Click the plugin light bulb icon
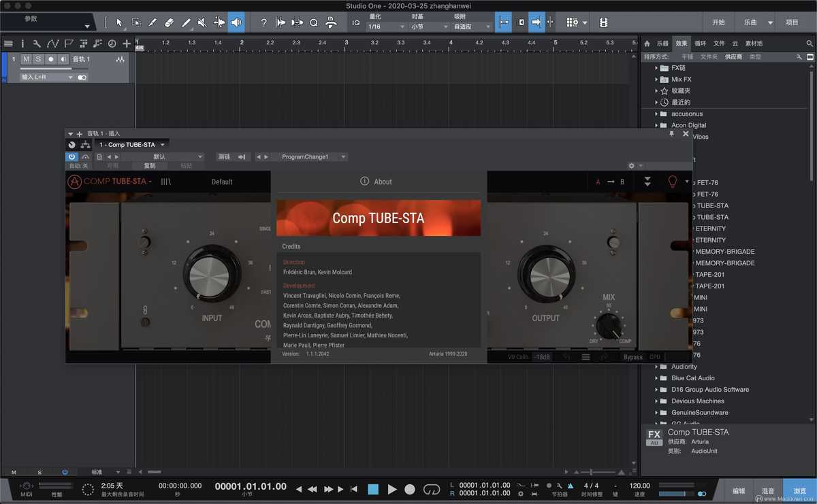This screenshot has height=504, width=817. [x=673, y=182]
